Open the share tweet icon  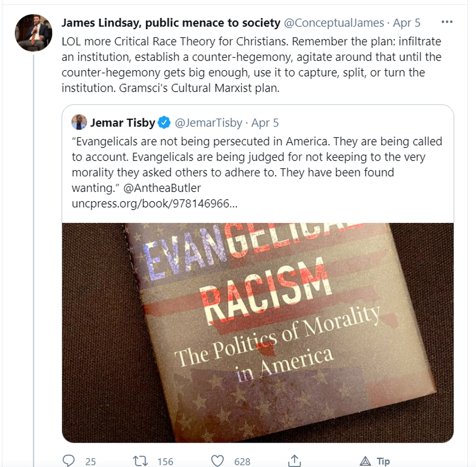(x=295, y=461)
